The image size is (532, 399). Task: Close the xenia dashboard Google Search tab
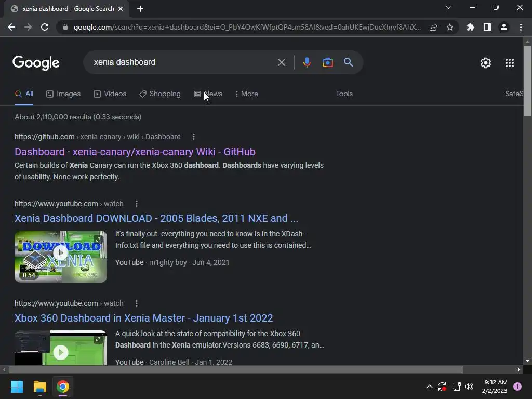click(x=121, y=9)
